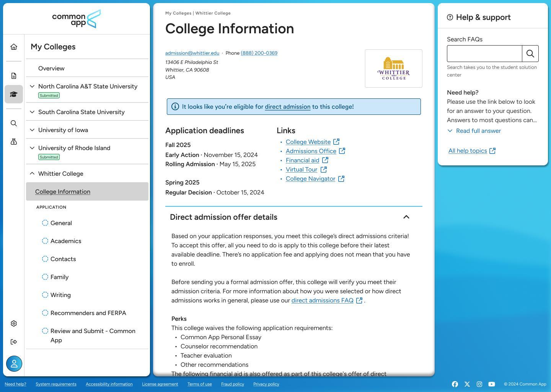Click external link icon beside College Website
Image resolution: width=551 pixels, height=392 pixels.
click(336, 142)
